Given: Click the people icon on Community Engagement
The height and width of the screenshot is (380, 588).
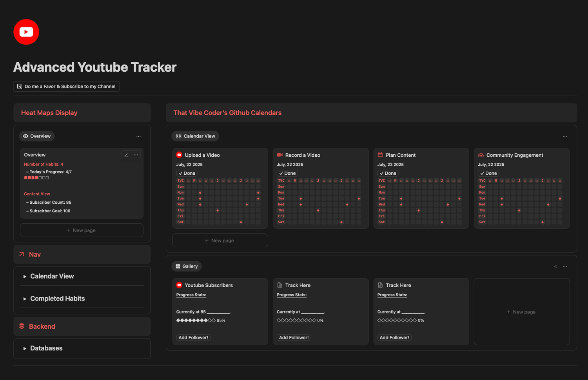Looking at the screenshot, I should click(x=481, y=155).
